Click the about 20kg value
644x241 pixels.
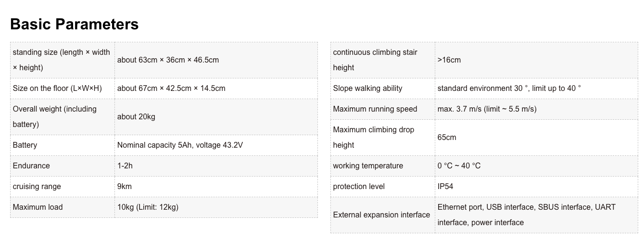[x=136, y=117]
